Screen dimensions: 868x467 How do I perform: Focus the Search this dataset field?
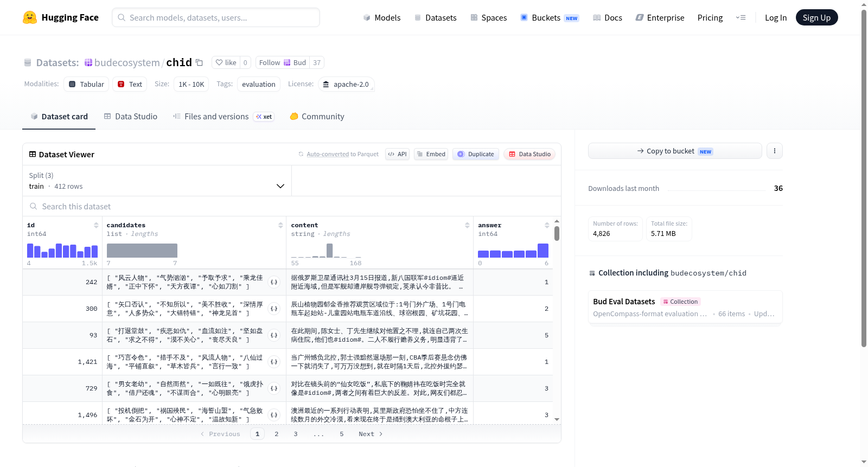292,206
